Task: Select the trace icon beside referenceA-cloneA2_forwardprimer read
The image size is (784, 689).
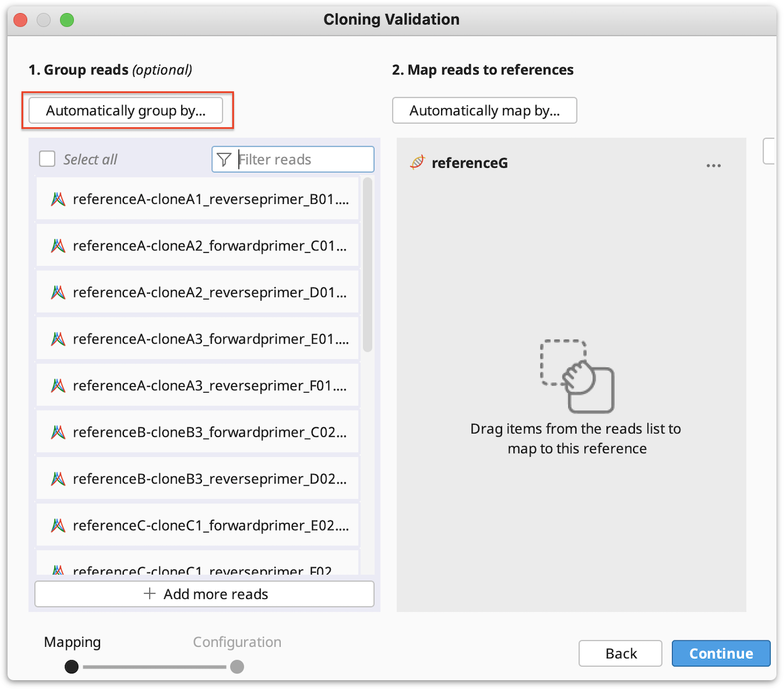Action: tap(57, 245)
